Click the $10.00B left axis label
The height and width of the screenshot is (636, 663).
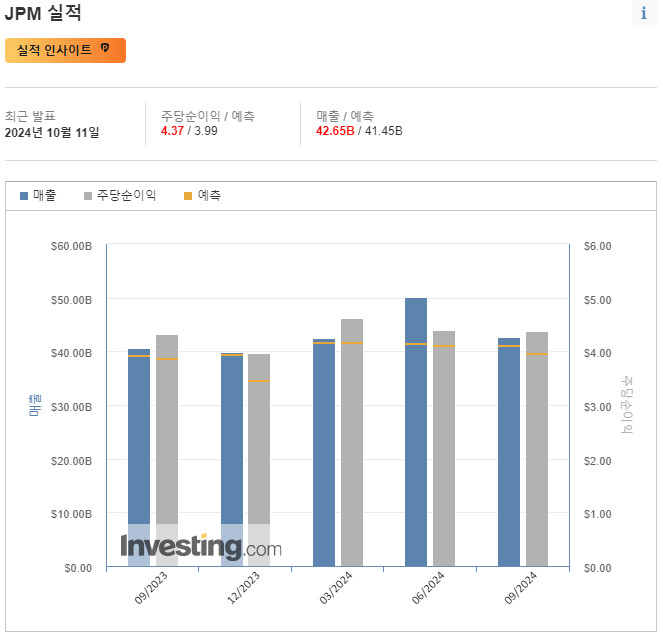pos(71,514)
